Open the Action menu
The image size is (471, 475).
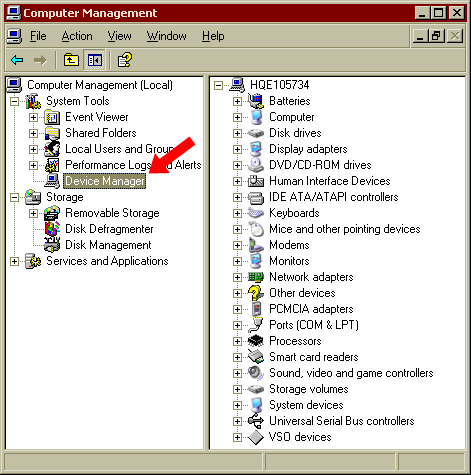[x=77, y=36]
